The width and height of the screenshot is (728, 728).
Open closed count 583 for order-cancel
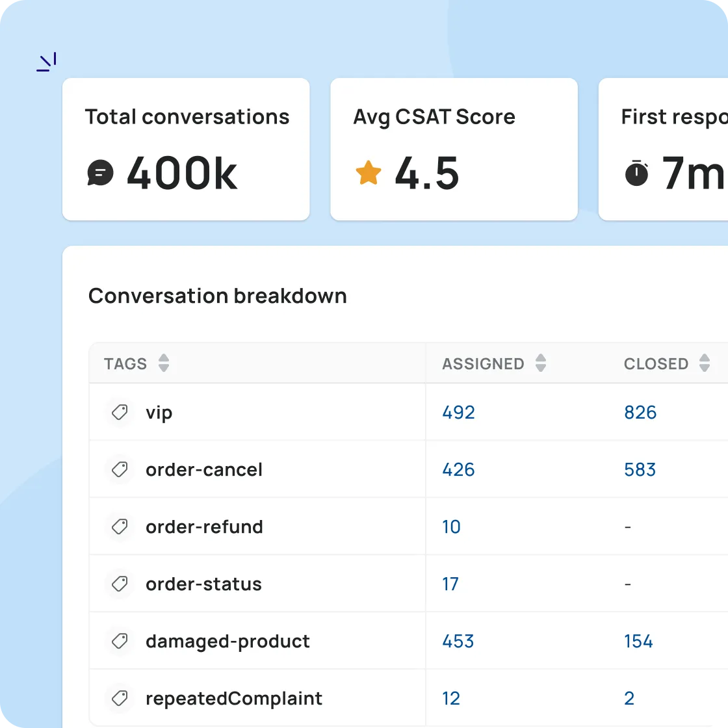(640, 470)
